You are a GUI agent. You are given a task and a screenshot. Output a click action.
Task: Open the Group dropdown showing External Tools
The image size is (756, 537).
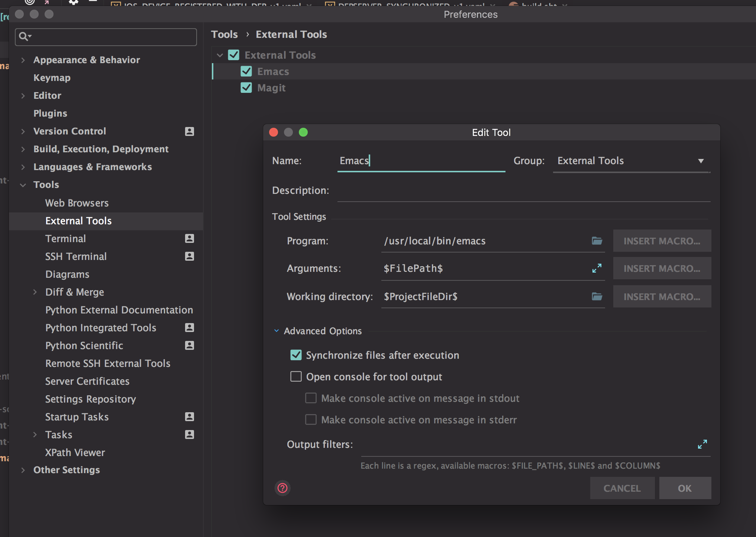631,161
